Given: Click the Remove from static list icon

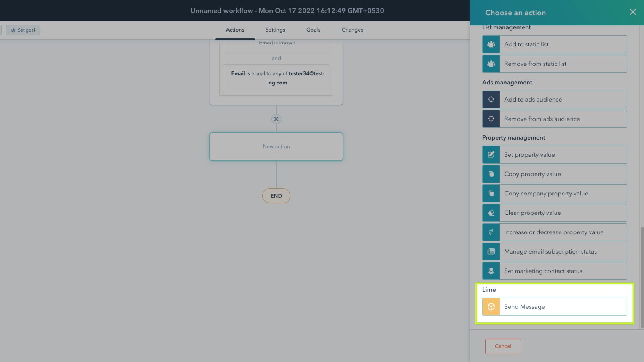Looking at the screenshot, I should pyautogui.click(x=491, y=64).
